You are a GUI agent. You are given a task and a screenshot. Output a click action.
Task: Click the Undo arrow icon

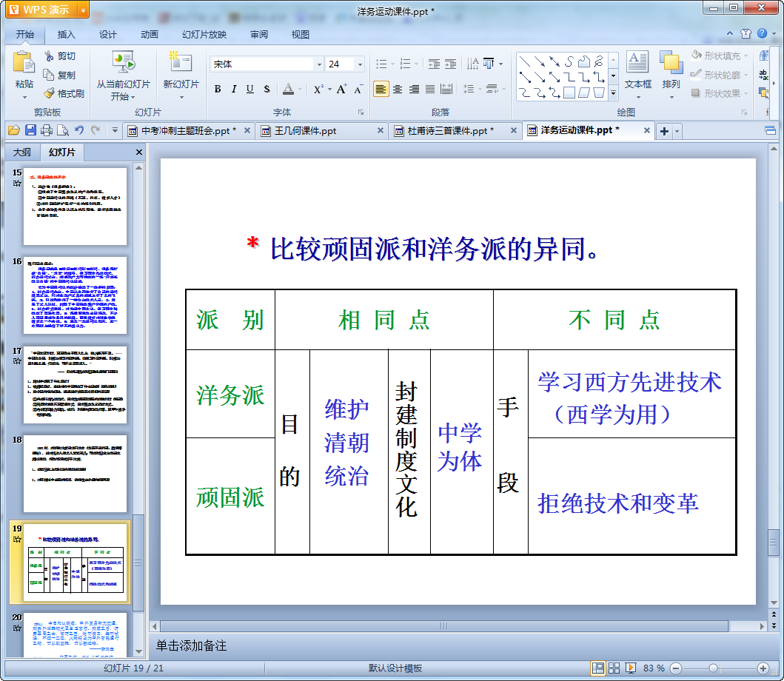pyautogui.click(x=80, y=130)
